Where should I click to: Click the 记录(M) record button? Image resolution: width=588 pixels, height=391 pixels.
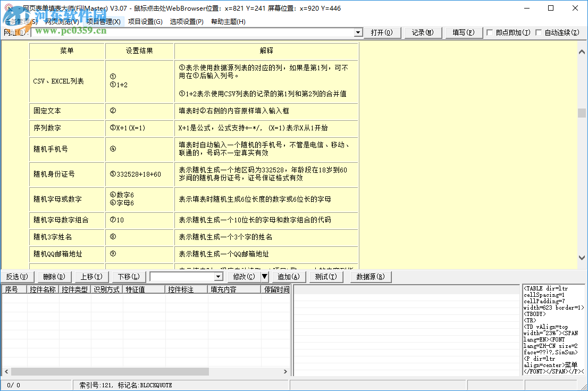[x=423, y=32]
